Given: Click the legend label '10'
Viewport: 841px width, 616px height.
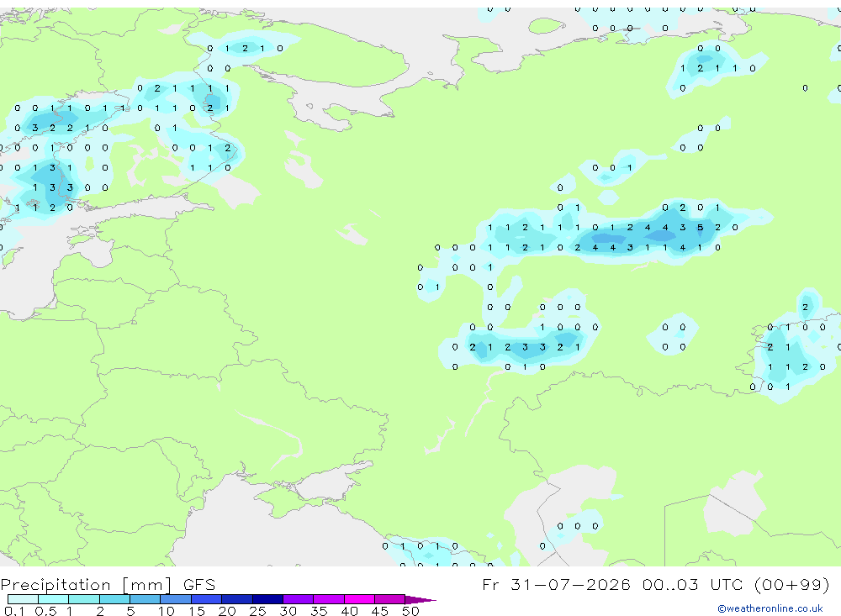Looking at the screenshot, I should [166, 611].
